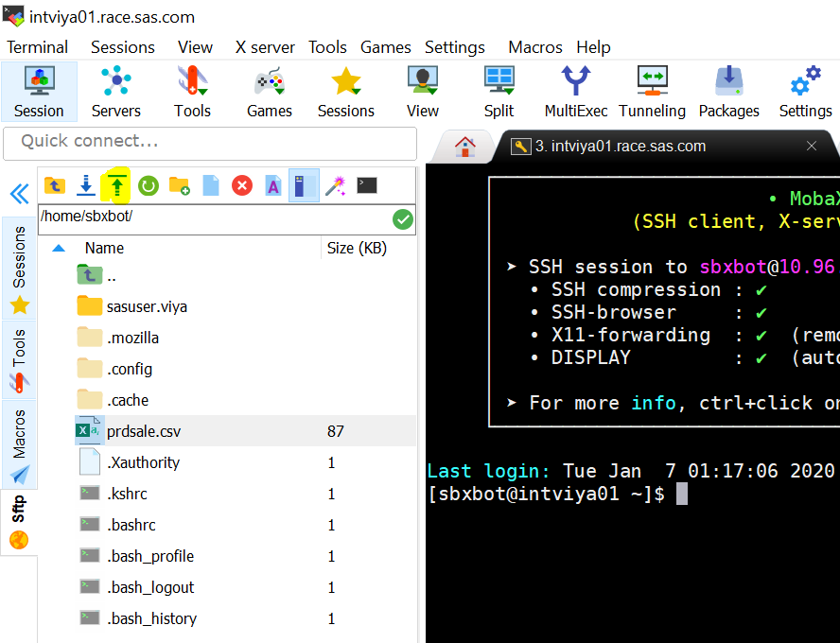The height and width of the screenshot is (643, 840).
Task: Open the Tunneling tool
Action: tap(652, 93)
